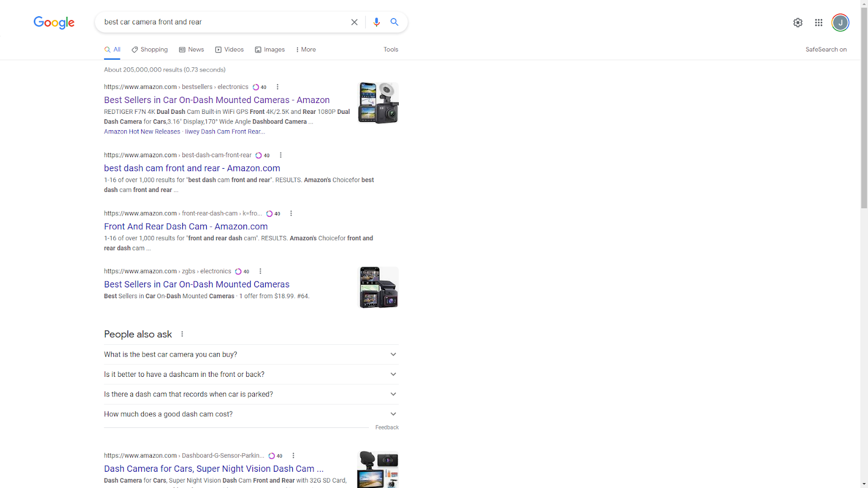Click 'Iiwey Dash Cam Front Rear...' sitelink

point(225,132)
